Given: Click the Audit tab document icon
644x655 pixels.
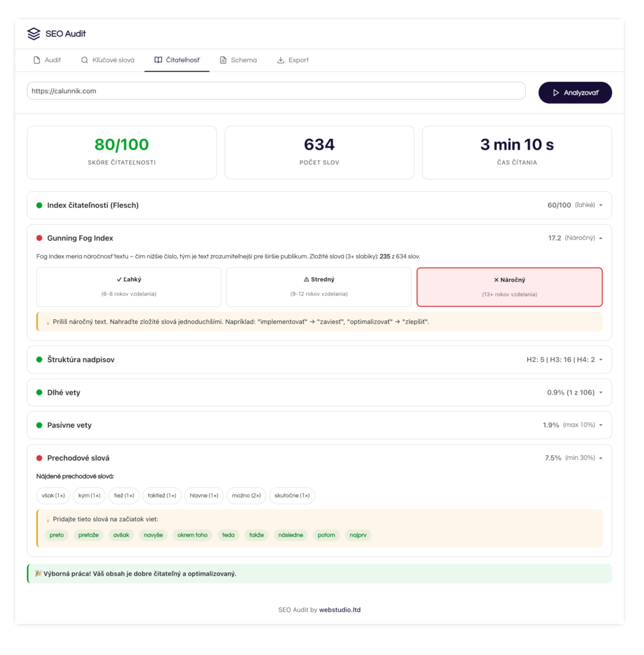Looking at the screenshot, I should click(36, 60).
